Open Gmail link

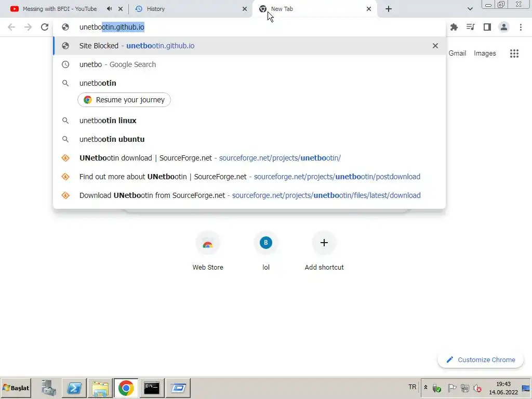(x=457, y=54)
